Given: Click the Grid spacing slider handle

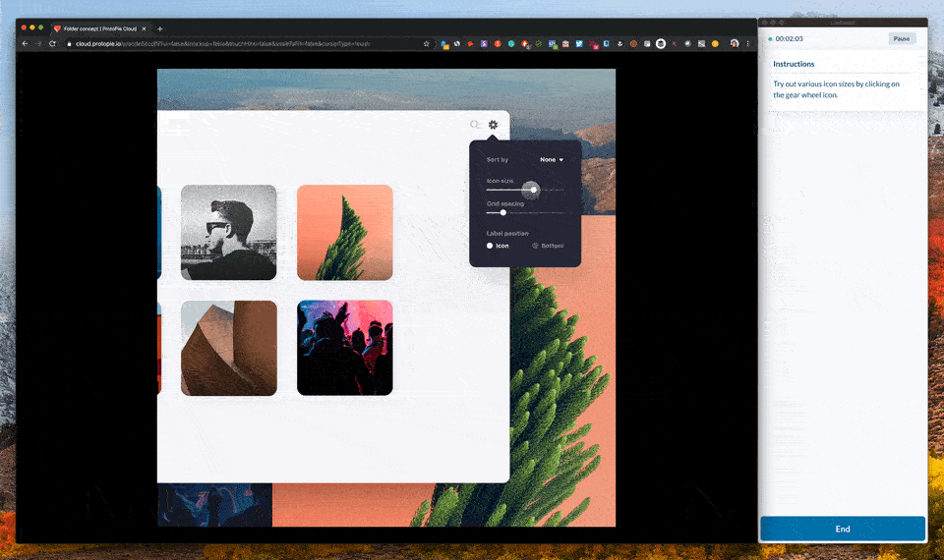Looking at the screenshot, I should click(x=503, y=213).
